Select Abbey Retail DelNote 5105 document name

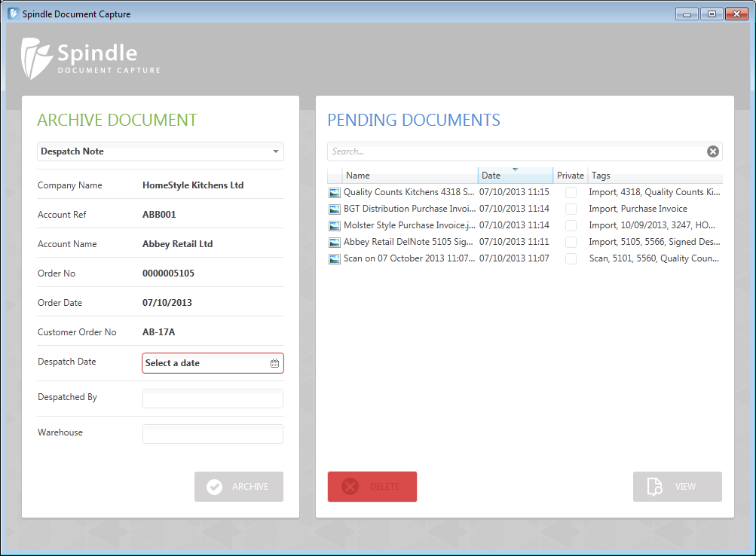click(408, 242)
